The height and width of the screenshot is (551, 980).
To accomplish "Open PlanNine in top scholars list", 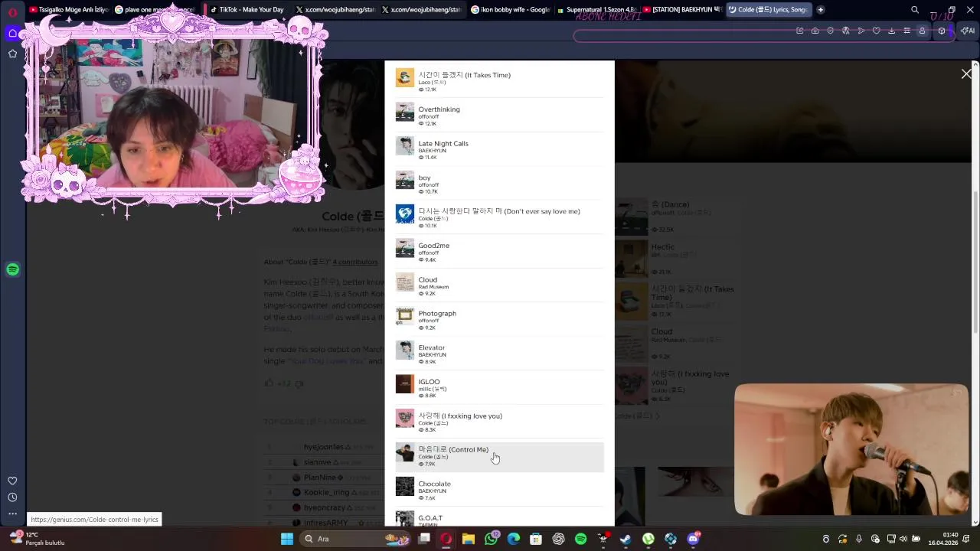I will (x=319, y=478).
